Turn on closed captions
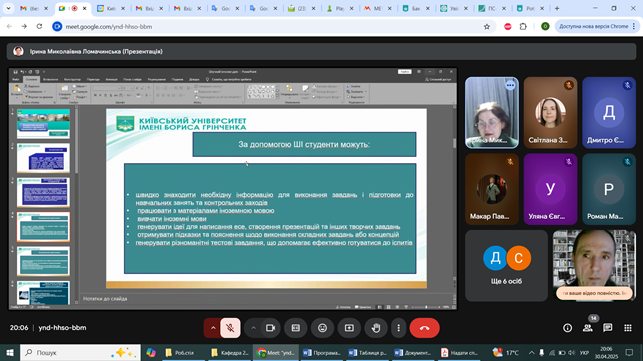643x361 pixels. pyautogui.click(x=296, y=328)
